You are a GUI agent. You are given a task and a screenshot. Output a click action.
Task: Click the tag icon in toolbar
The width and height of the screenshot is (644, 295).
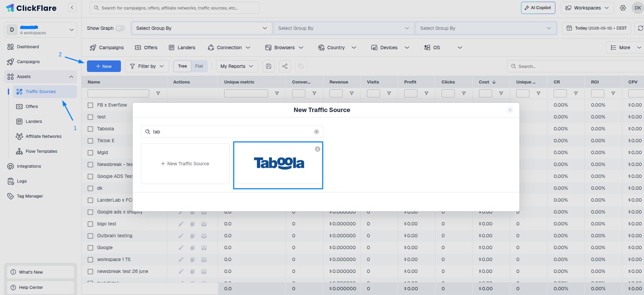coord(301,66)
